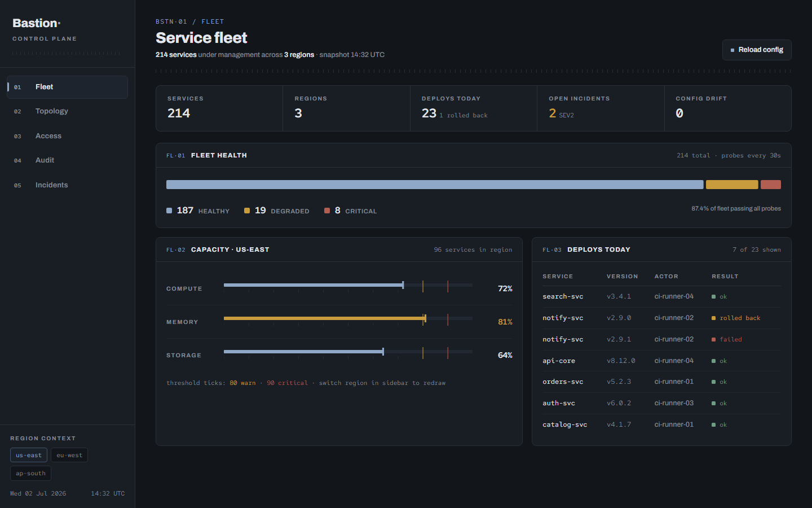This screenshot has height=508, width=812.
Task: Click the COMPUTE capacity bar
Action: [348, 285]
